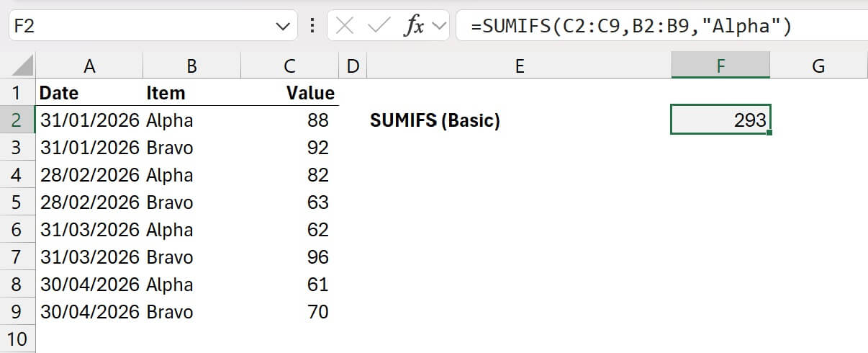Viewport: 868px width, 353px height.
Task: Click the 'Value' header cell
Action: [289, 93]
